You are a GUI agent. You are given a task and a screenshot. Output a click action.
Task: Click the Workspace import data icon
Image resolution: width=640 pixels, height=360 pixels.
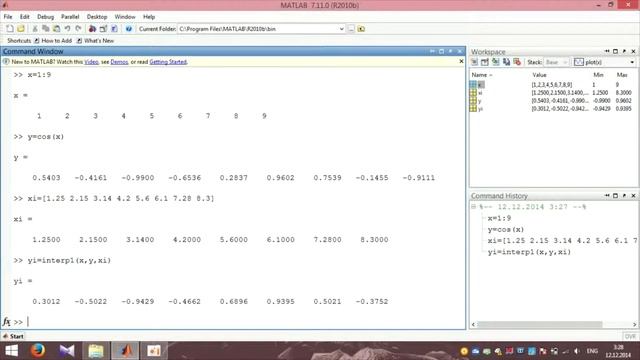[x=496, y=62]
